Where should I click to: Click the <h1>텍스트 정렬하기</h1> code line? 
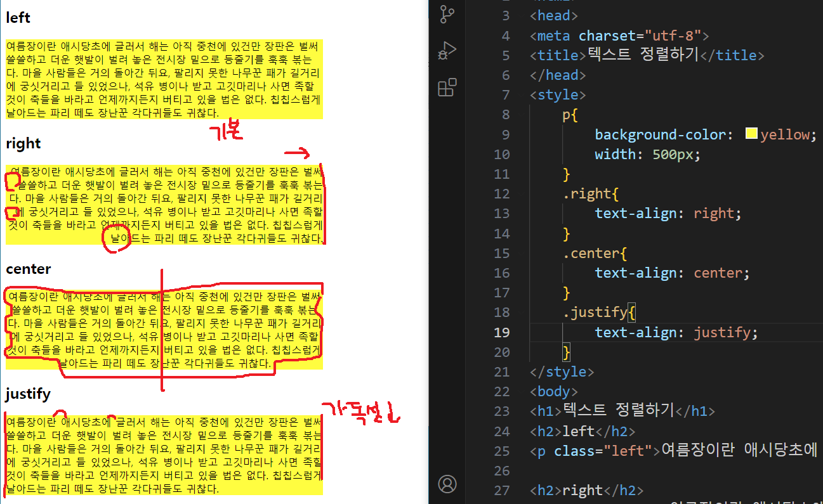pyautogui.click(x=622, y=411)
